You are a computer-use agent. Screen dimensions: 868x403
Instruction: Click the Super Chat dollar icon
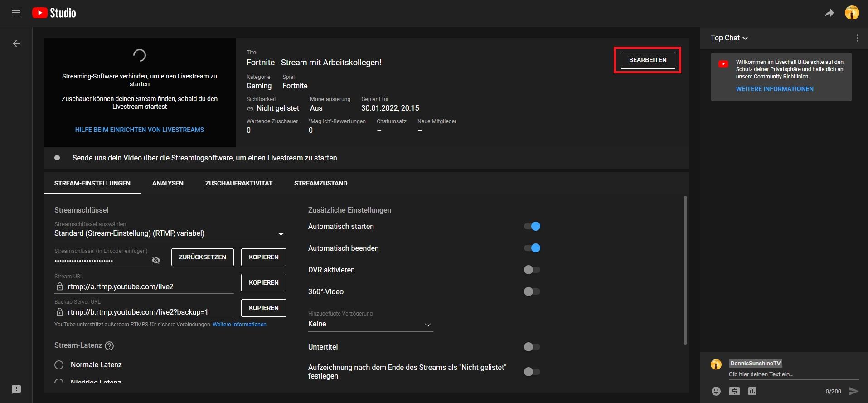[734, 391]
